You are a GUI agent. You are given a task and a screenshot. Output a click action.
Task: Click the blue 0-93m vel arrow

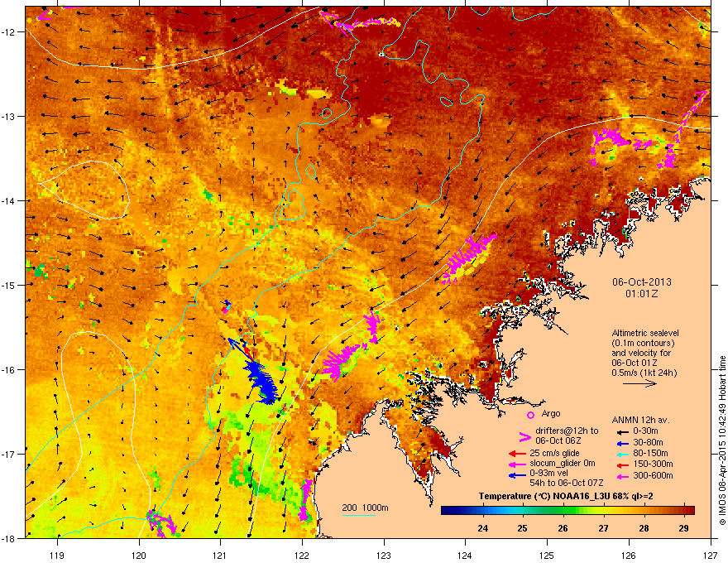[517, 475]
